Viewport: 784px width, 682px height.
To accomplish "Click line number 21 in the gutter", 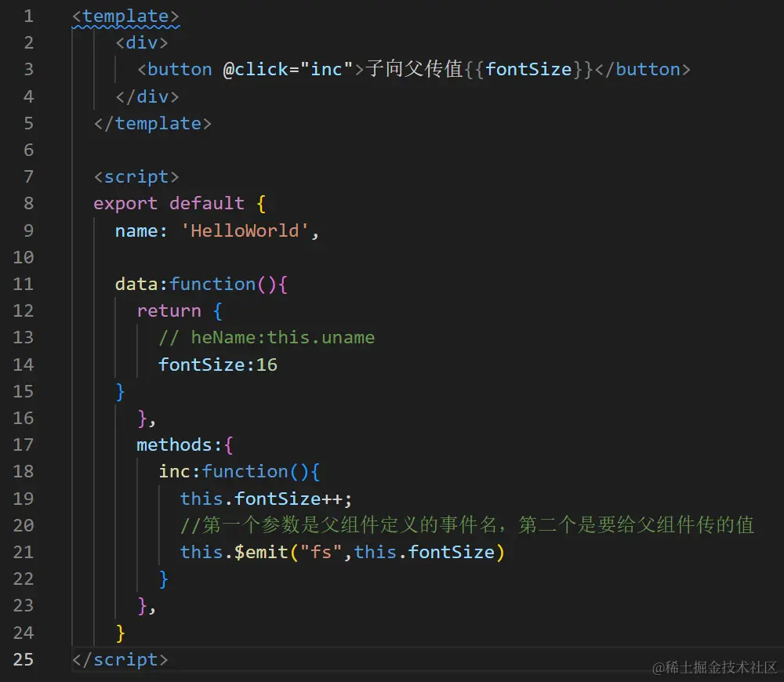I will coord(23,552).
